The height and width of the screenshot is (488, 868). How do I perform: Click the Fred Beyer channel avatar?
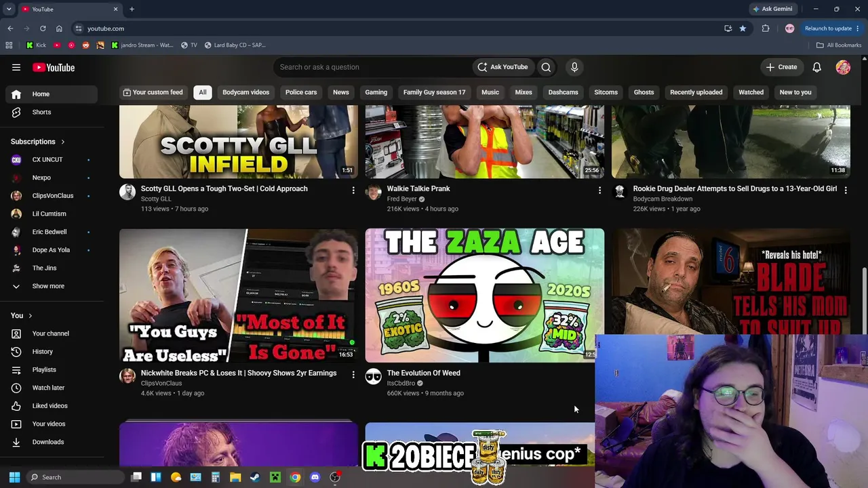374,192
